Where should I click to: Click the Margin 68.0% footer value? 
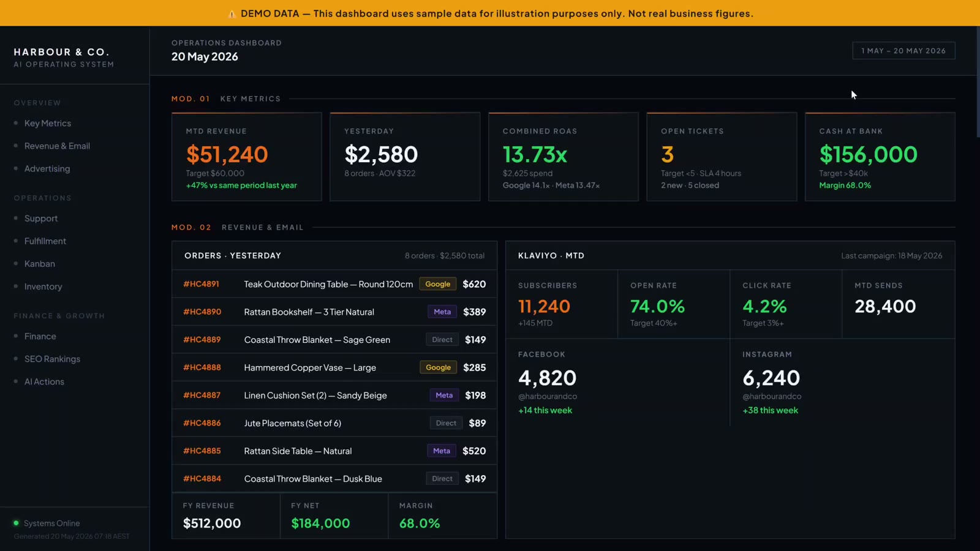[x=420, y=523]
